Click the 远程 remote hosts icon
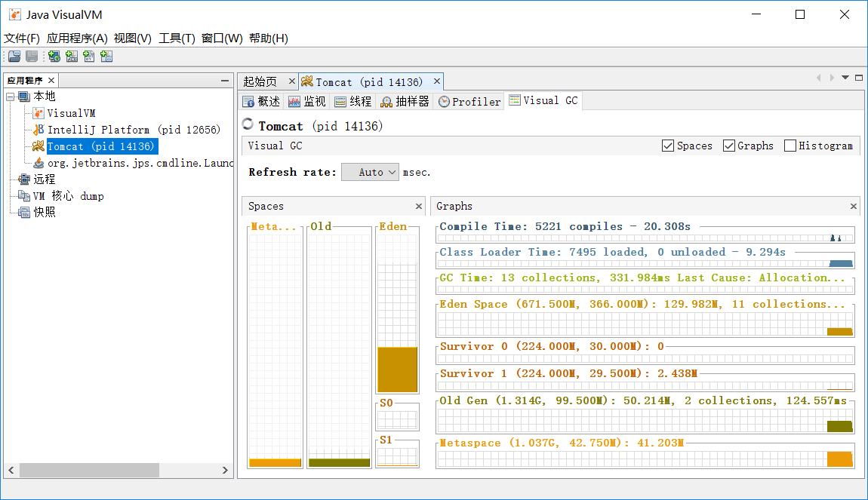868x500 pixels. 24,179
